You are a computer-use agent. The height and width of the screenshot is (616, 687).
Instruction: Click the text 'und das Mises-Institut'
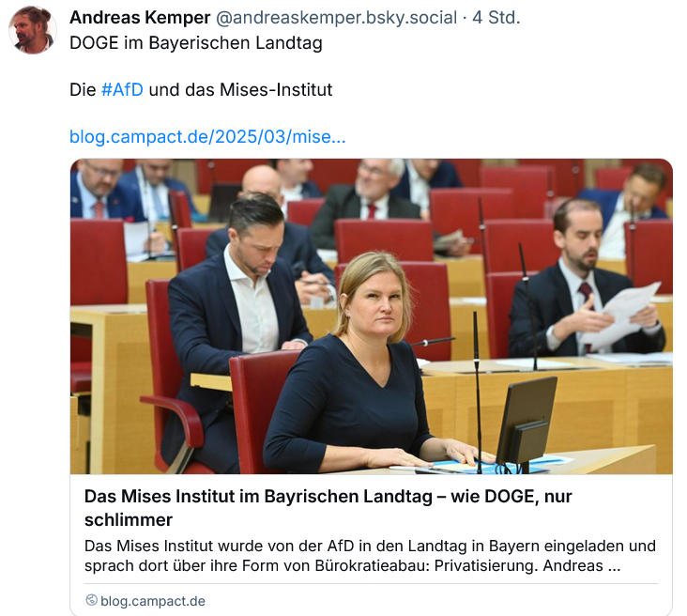tap(240, 90)
